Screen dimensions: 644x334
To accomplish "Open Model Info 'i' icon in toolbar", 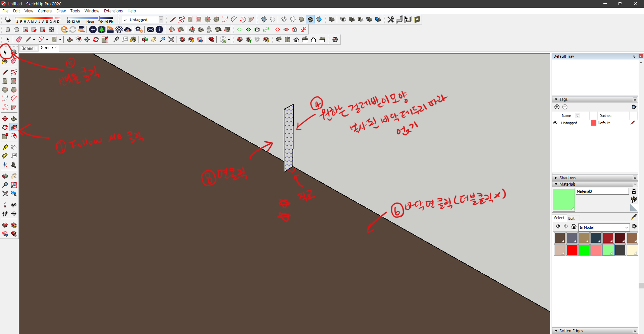I will tap(159, 29).
